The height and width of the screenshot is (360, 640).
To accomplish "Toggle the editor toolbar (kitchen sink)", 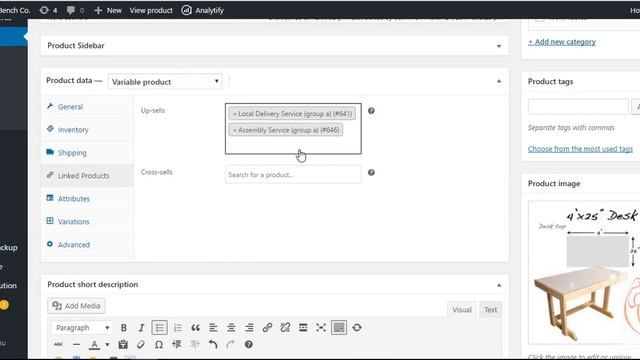I will click(339, 327).
